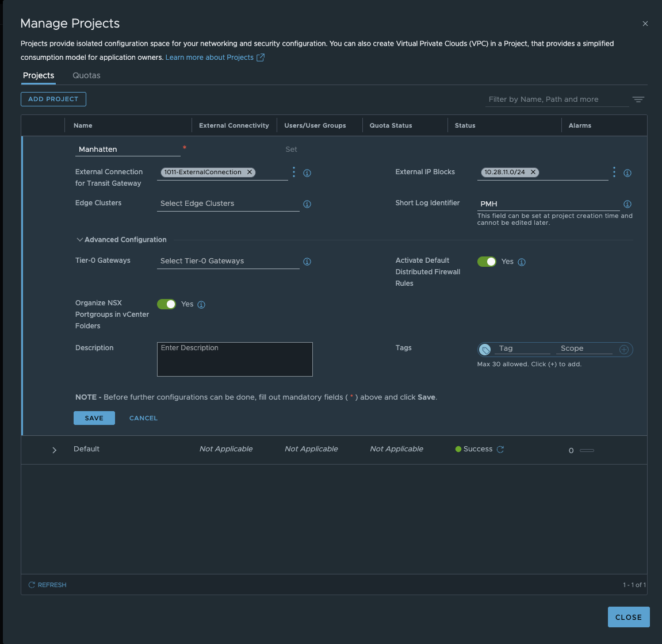The width and height of the screenshot is (662, 644).
Task: Click the tag icon in the Tags field
Action: 486,349
